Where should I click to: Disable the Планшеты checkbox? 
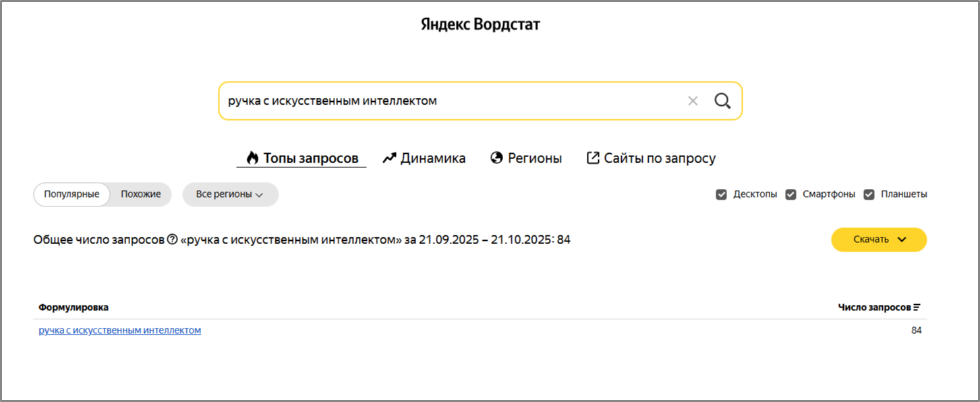pyautogui.click(x=869, y=194)
